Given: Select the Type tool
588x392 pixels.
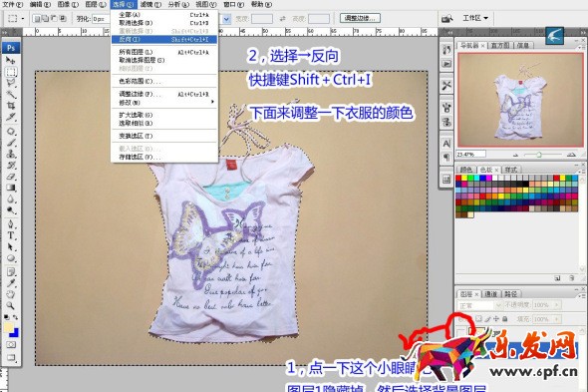Looking at the screenshot, I should click(11, 235).
